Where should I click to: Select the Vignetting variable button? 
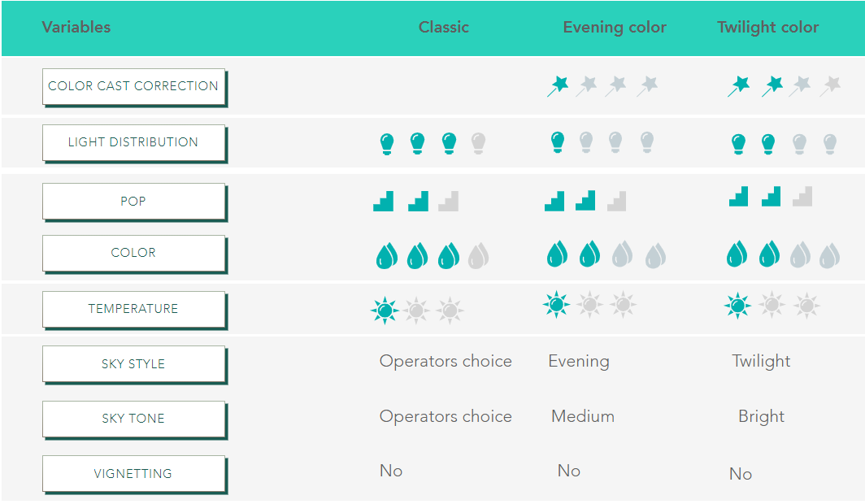(x=133, y=473)
